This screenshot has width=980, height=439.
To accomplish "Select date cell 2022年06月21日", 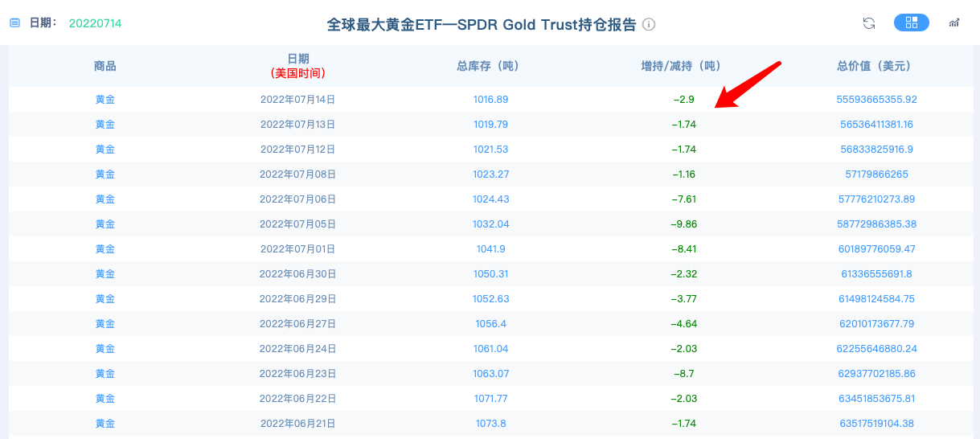I will coord(297,424).
